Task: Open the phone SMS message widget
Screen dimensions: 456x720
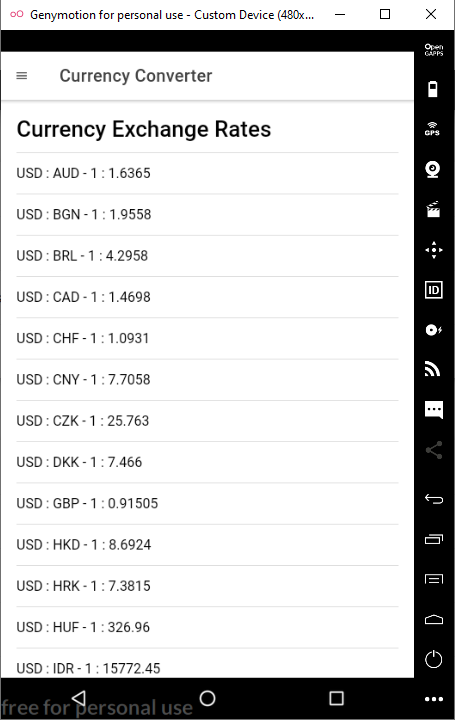Action: (433, 410)
